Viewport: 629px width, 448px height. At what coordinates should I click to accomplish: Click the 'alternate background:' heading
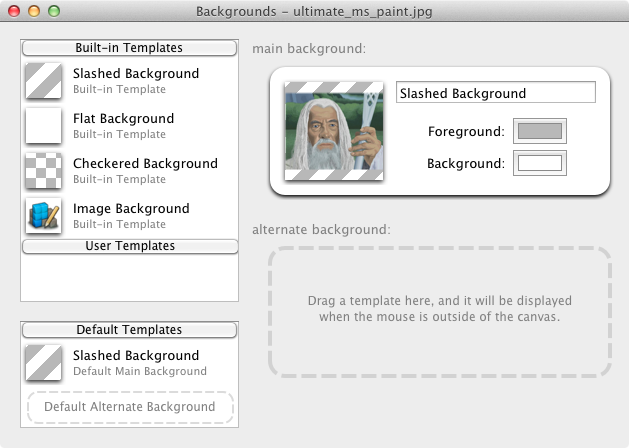(321, 230)
